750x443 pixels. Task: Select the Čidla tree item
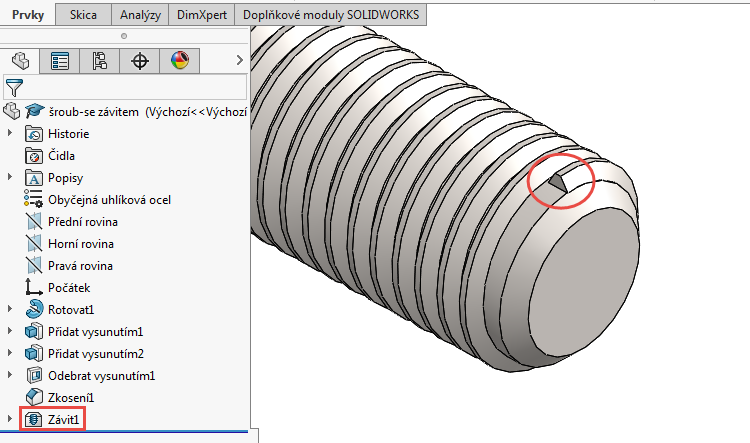click(x=61, y=156)
